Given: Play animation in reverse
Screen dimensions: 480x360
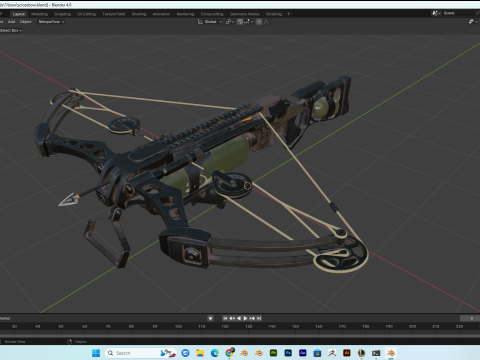Looking at the screenshot, I should [239, 318].
